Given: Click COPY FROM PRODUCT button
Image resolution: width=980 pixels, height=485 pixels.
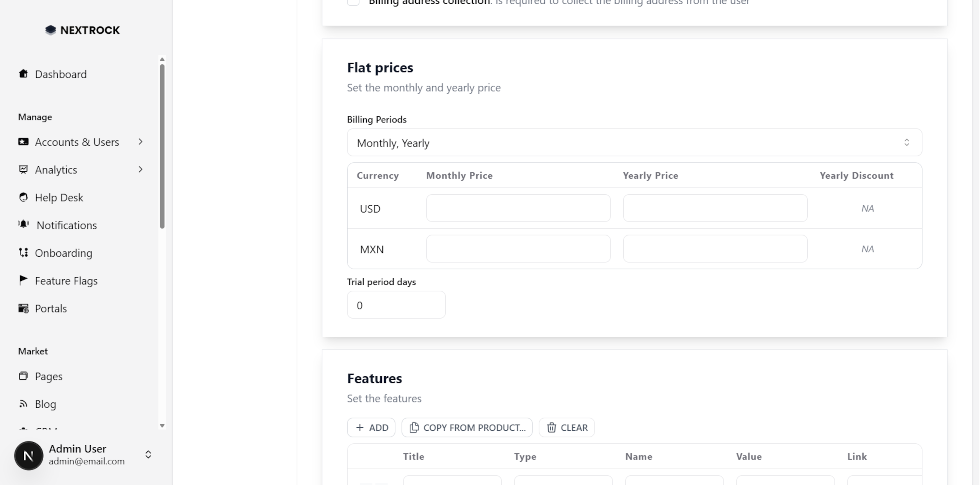Looking at the screenshot, I should pyautogui.click(x=466, y=427).
